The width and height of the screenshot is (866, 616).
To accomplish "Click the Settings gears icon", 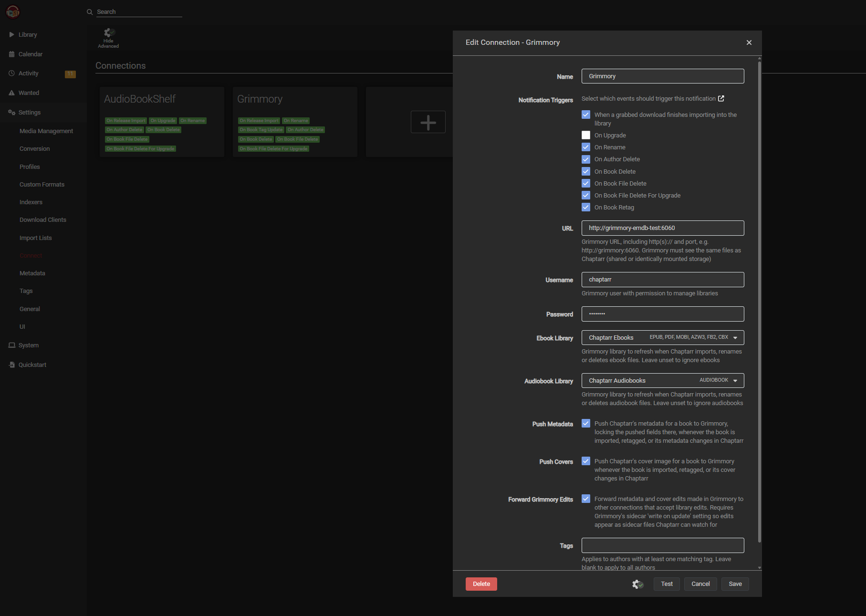I will click(x=12, y=112).
